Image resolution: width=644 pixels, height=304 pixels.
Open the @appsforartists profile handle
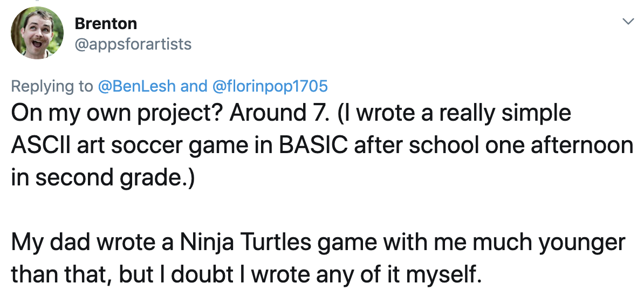tap(133, 44)
